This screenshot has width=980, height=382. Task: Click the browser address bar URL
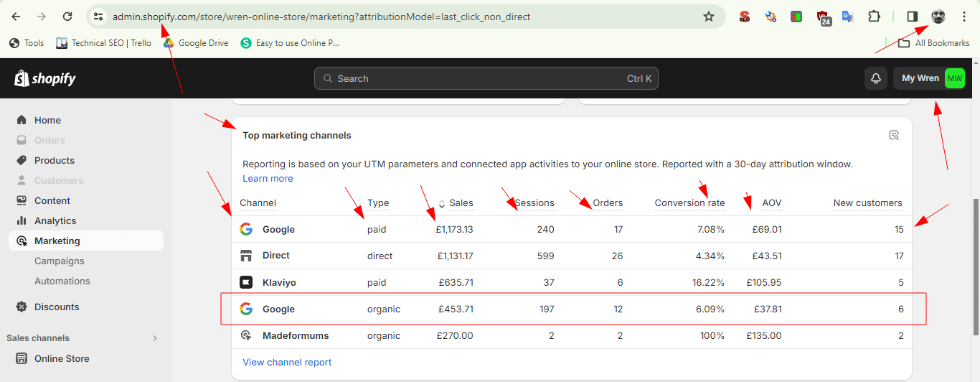point(321,17)
